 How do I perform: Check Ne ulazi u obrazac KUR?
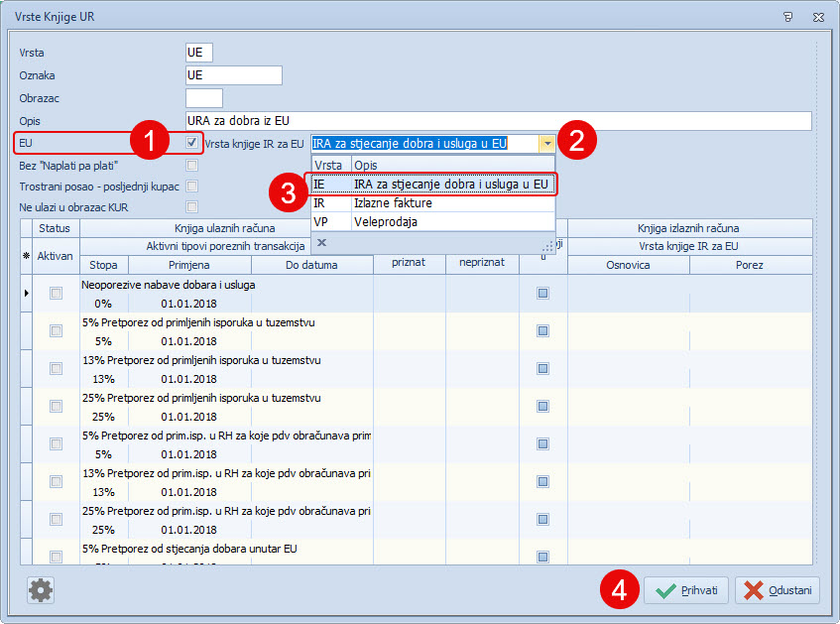(x=192, y=206)
